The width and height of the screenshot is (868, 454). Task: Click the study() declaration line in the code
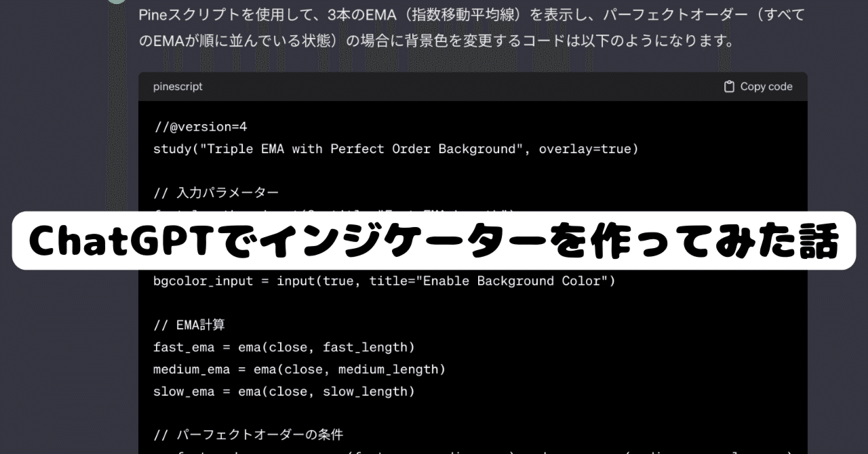pos(395,148)
